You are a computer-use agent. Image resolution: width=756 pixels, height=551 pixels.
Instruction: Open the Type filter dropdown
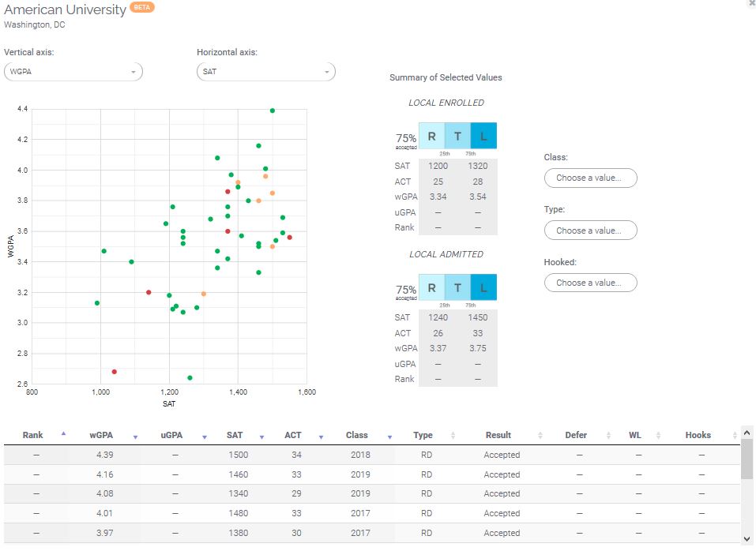tap(591, 231)
